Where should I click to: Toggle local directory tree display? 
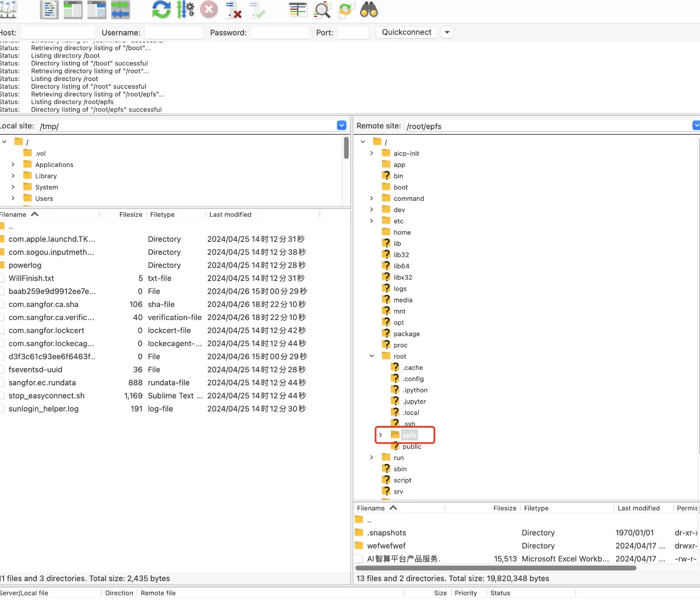73,9
